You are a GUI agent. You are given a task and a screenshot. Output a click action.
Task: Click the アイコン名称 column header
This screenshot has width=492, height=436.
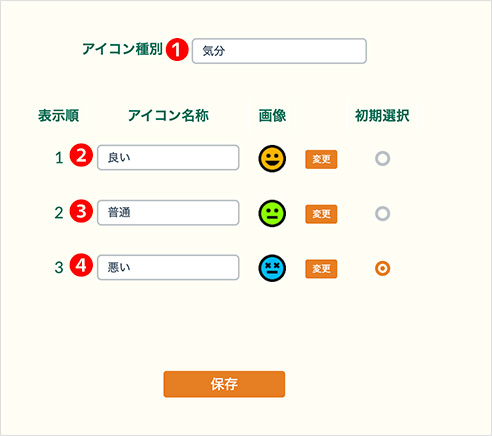(x=168, y=116)
